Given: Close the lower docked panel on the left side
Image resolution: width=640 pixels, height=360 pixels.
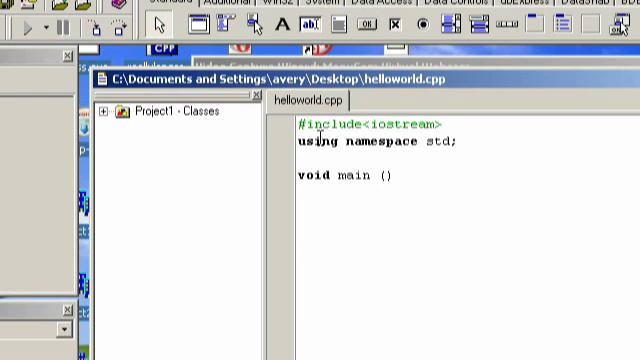Looking at the screenshot, I should coord(68,310).
